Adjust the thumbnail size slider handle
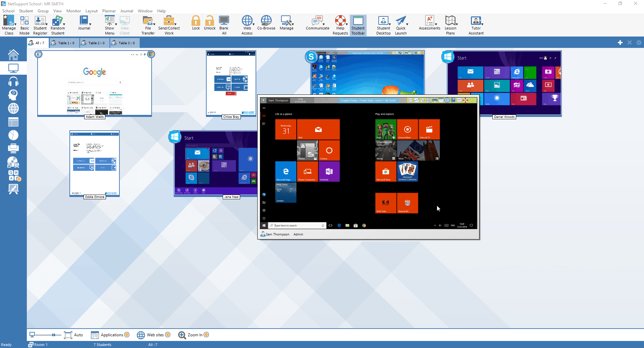This screenshot has width=644, height=348. point(53,335)
